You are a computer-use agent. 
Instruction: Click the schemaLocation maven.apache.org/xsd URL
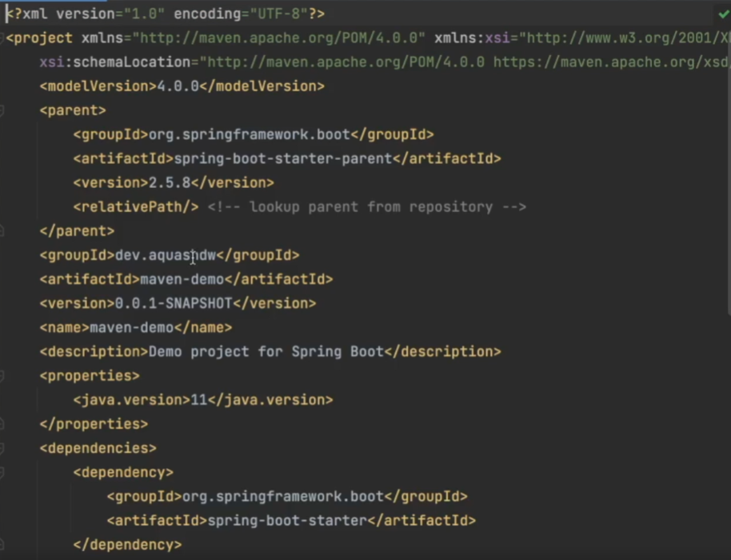tap(612, 62)
